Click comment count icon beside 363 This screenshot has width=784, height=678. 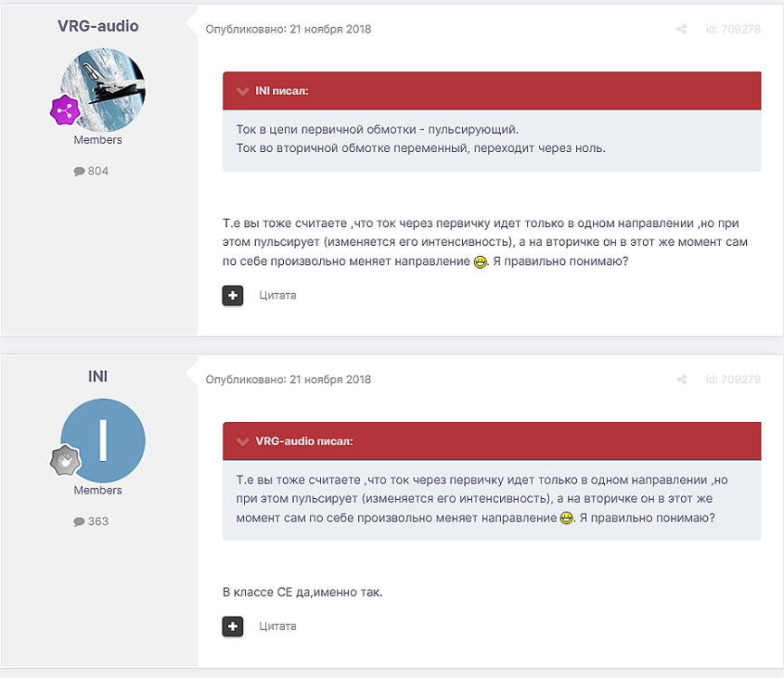tap(79, 522)
